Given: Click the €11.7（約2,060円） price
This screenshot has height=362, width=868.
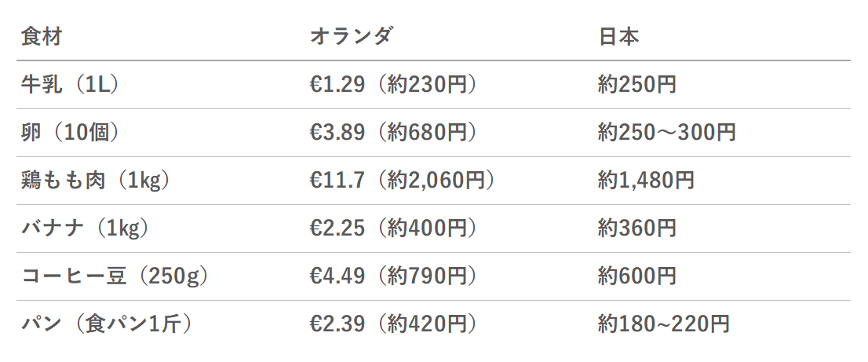Looking at the screenshot, I should tap(402, 181).
